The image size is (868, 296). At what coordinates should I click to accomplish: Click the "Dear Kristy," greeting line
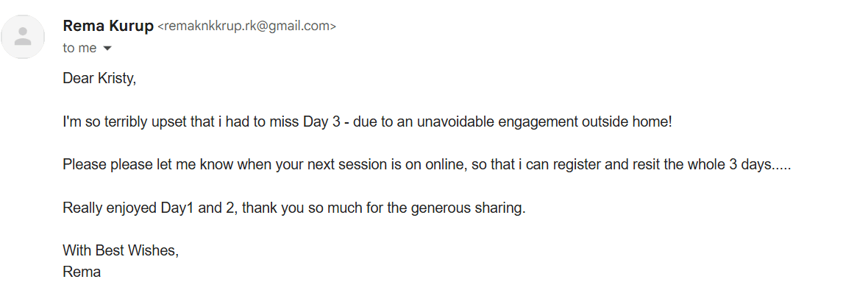click(99, 80)
